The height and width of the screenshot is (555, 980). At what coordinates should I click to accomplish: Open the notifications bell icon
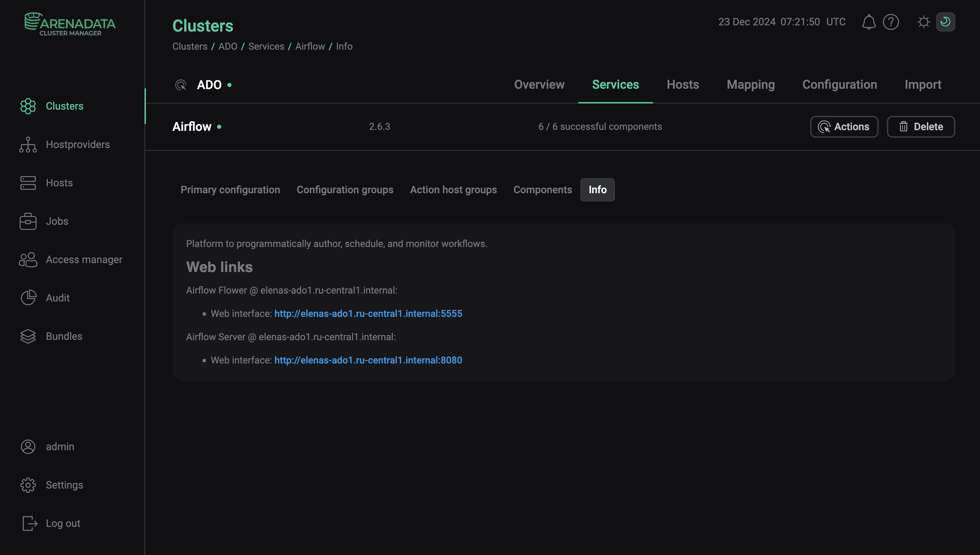pos(868,22)
